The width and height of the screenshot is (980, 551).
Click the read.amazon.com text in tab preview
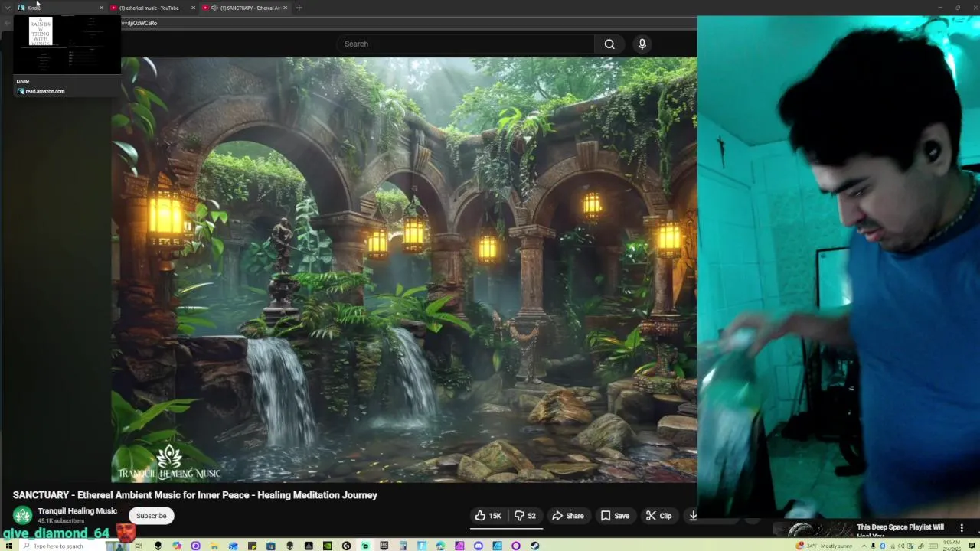(45, 91)
